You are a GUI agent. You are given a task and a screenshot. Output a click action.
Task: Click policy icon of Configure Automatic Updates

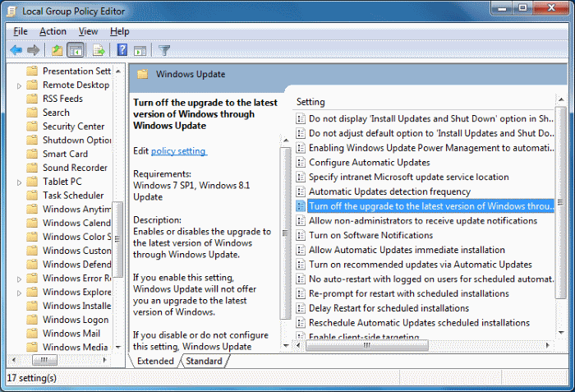[x=301, y=162]
